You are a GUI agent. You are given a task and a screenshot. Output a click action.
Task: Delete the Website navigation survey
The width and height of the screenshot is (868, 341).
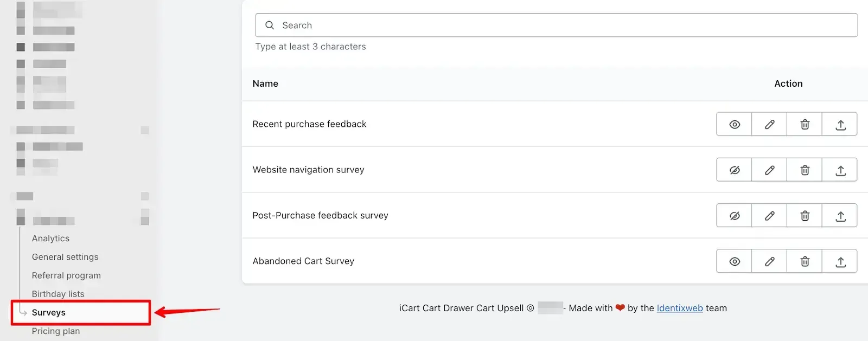[805, 170]
